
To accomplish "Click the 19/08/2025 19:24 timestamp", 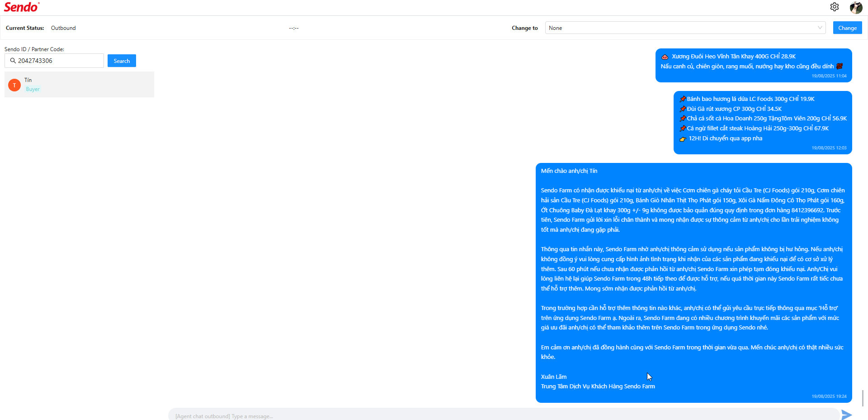I will (x=829, y=396).
